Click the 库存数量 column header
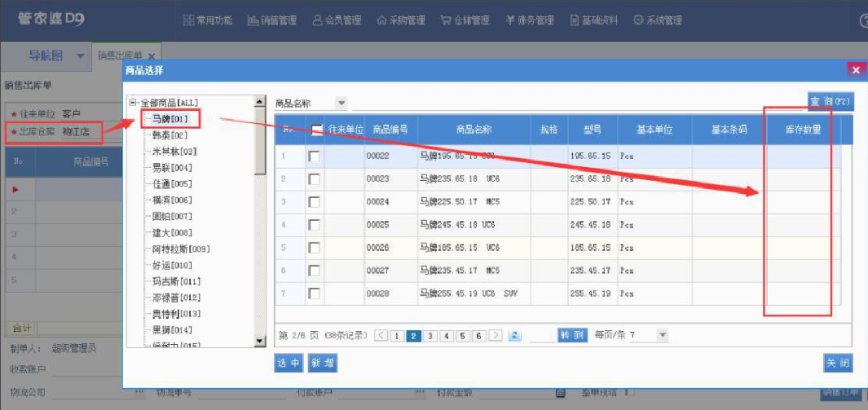Screen dimensions: 868x410 (803, 130)
